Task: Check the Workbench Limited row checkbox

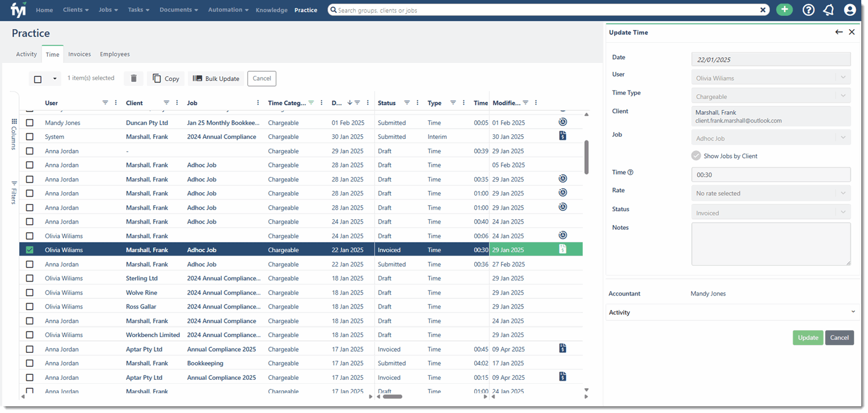Action: coord(30,335)
